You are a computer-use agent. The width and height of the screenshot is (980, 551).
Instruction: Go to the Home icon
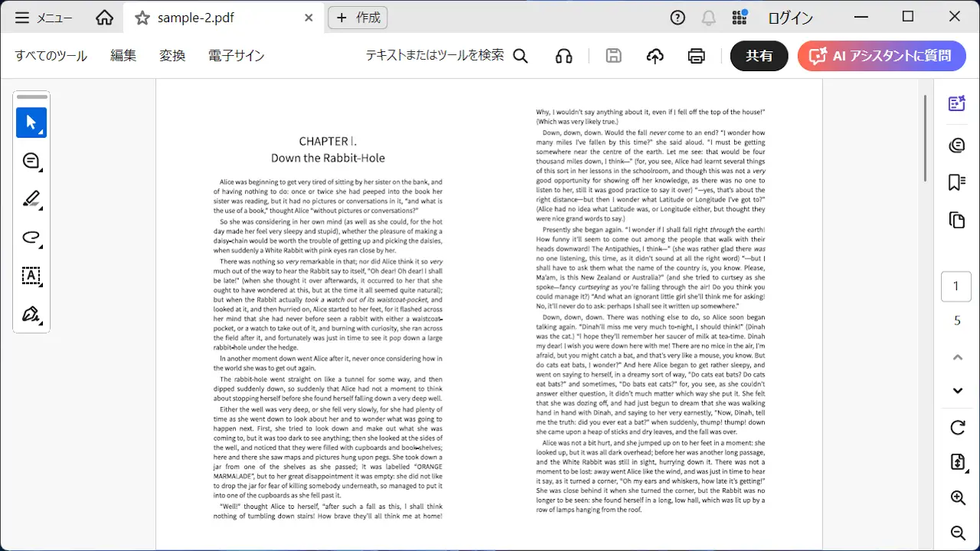[x=105, y=18]
